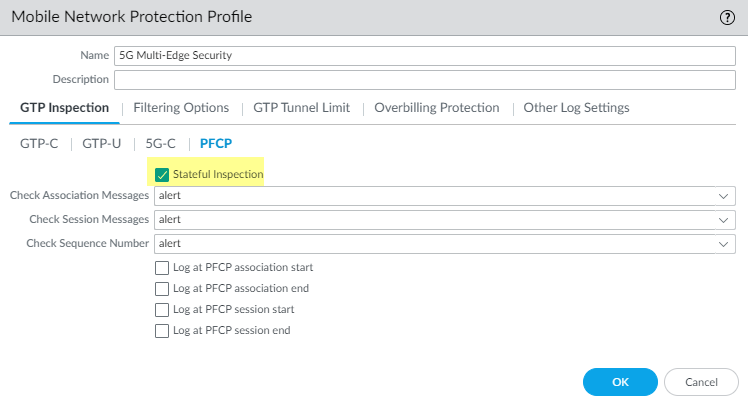Click into the Name input field
This screenshot has height=411, width=748.
(425, 56)
